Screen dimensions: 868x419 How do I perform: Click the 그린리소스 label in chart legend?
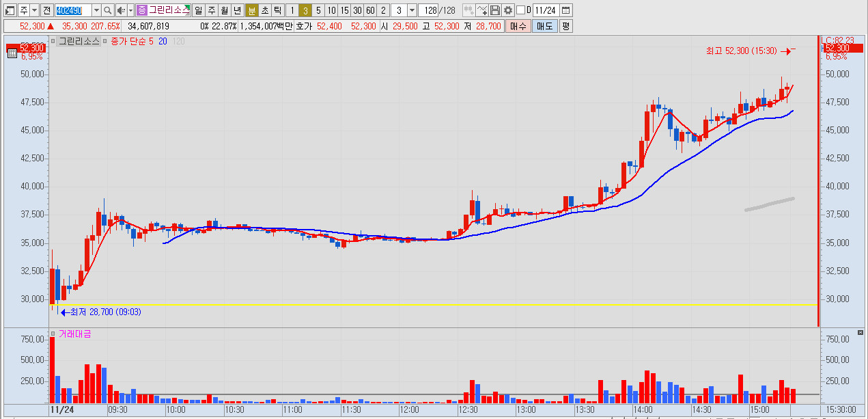[79, 41]
